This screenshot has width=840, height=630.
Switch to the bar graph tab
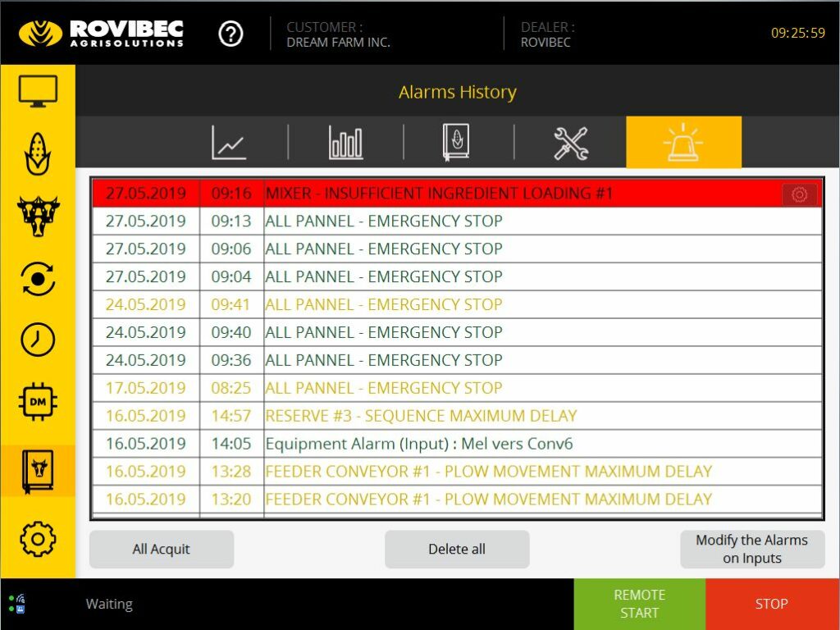[x=345, y=142]
